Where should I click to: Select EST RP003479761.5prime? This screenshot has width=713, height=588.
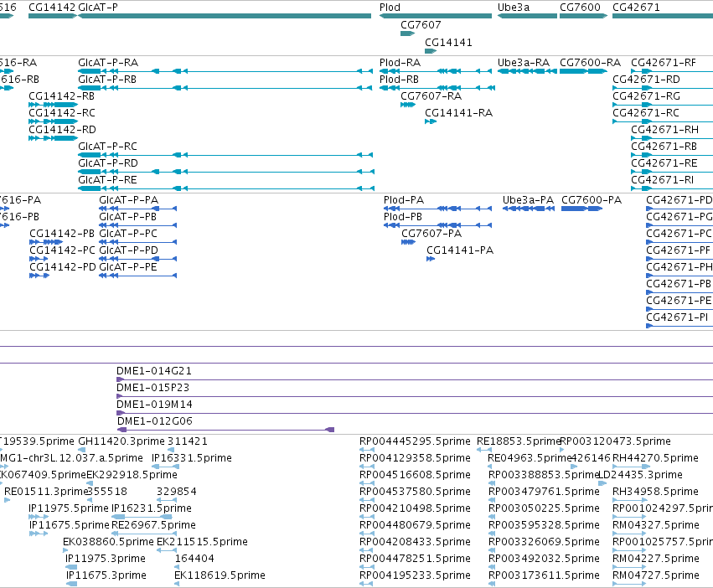(492, 500)
